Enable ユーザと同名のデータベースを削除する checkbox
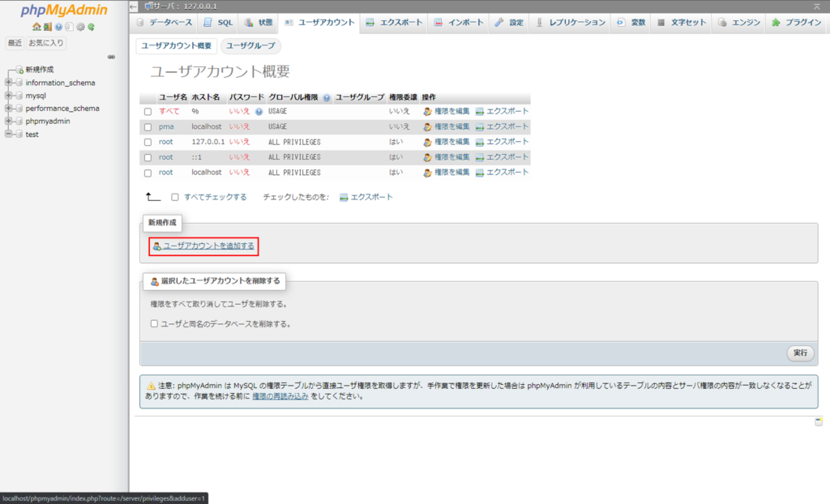830x504 pixels. 154,323
